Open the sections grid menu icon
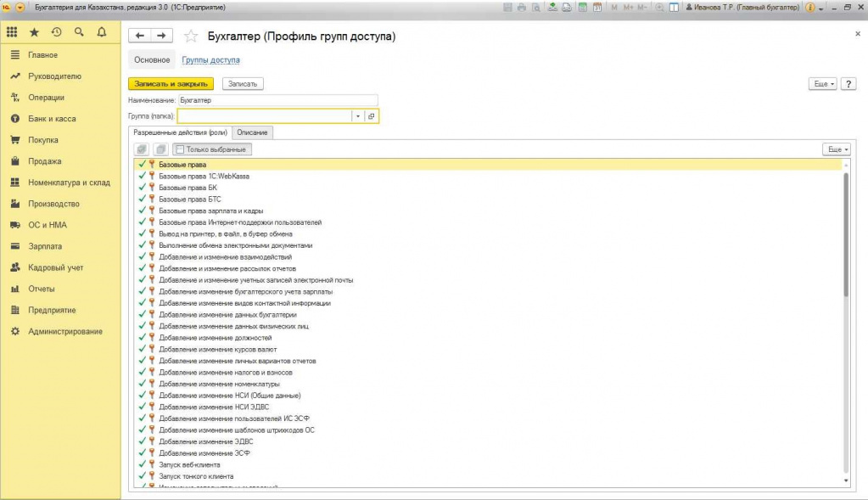The image size is (868, 500). [12, 32]
